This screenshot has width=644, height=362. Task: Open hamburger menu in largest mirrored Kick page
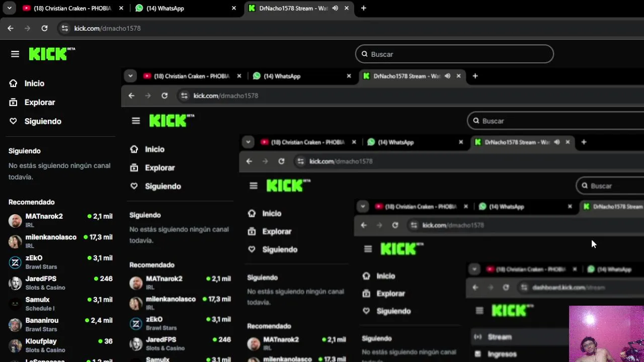pyautogui.click(x=136, y=121)
